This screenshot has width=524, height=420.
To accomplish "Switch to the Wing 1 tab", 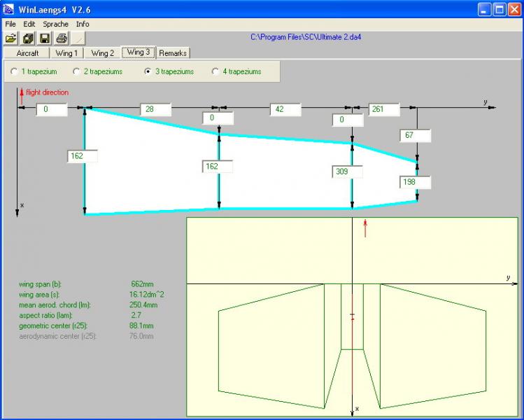I will pos(68,53).
